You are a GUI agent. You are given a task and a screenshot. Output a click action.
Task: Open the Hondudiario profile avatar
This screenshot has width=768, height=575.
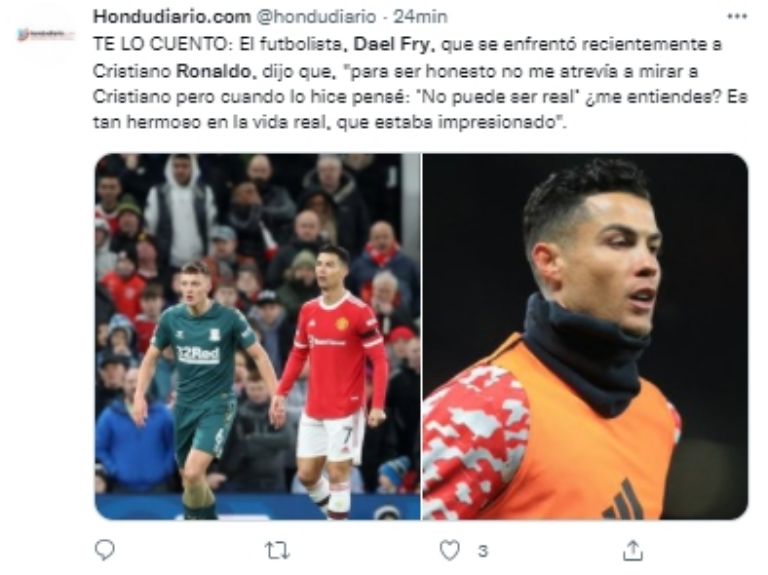47,34
